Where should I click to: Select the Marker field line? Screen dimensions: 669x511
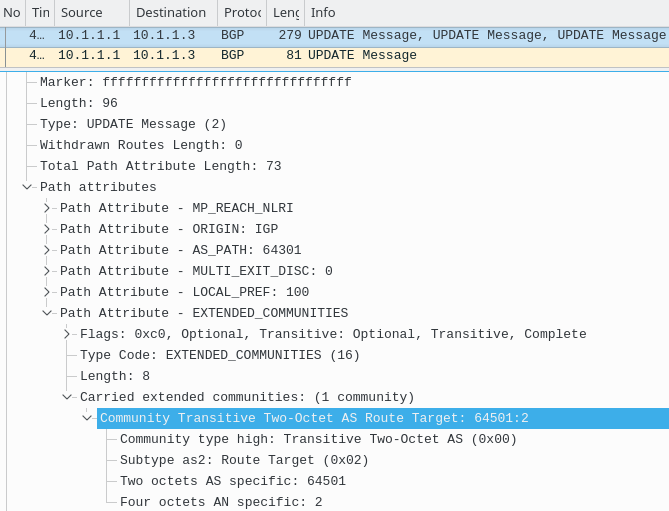tap(195, 82)
